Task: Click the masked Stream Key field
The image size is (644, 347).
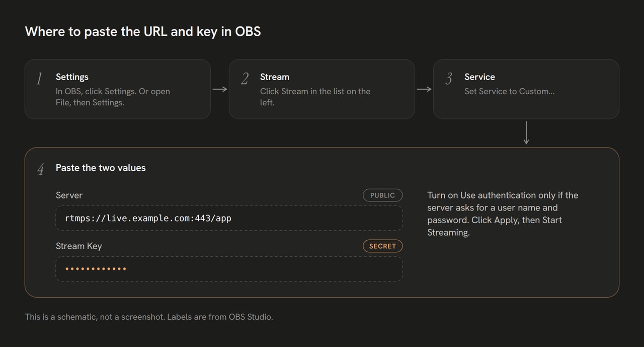Action: click(x=229, y=269)
